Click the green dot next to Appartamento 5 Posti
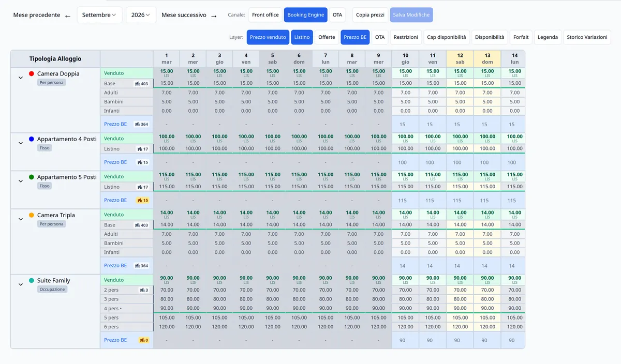 pyautogui.click(x=32, y=177)
